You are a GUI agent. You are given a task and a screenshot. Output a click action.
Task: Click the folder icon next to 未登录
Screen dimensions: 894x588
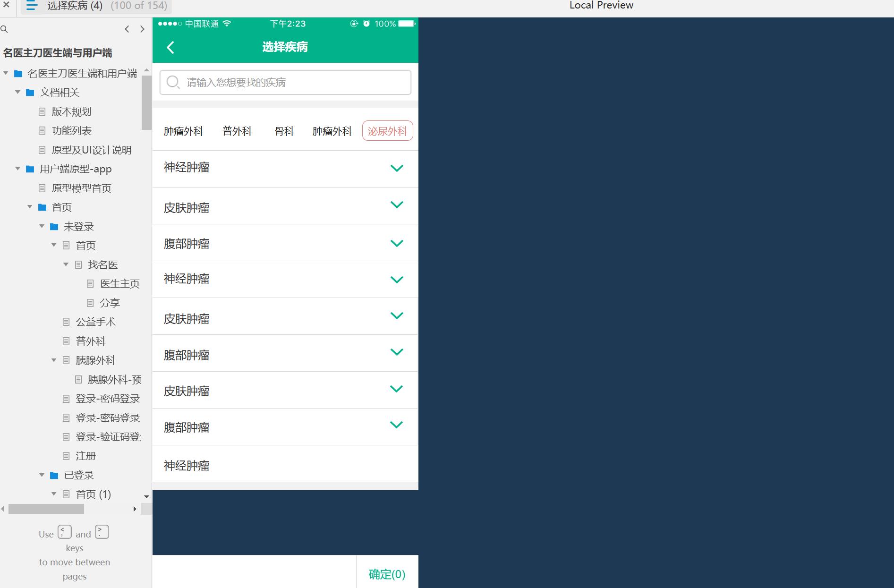pos(54,227)
